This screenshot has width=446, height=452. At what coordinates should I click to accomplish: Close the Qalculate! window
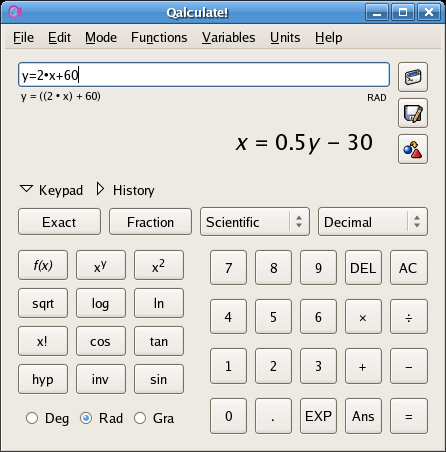pyautogui.click(x=429, y=13)
